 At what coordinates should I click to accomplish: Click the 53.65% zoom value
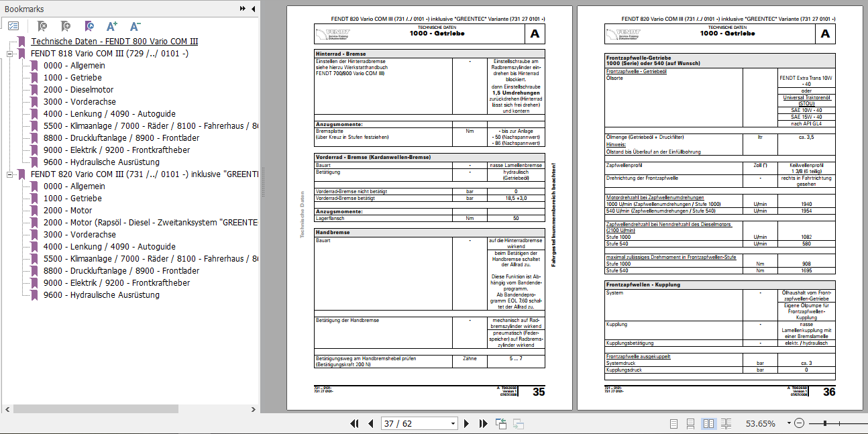tap(761, 423)
